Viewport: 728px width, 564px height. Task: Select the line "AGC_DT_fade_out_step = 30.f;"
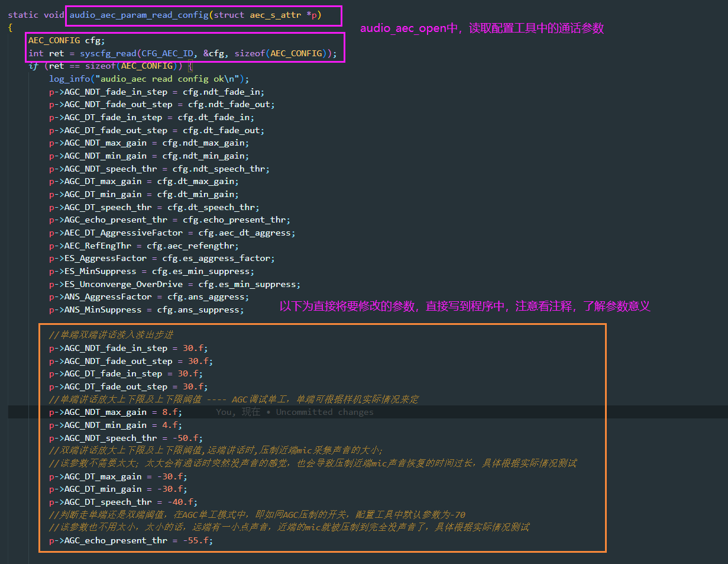click(x=128, y=386)
